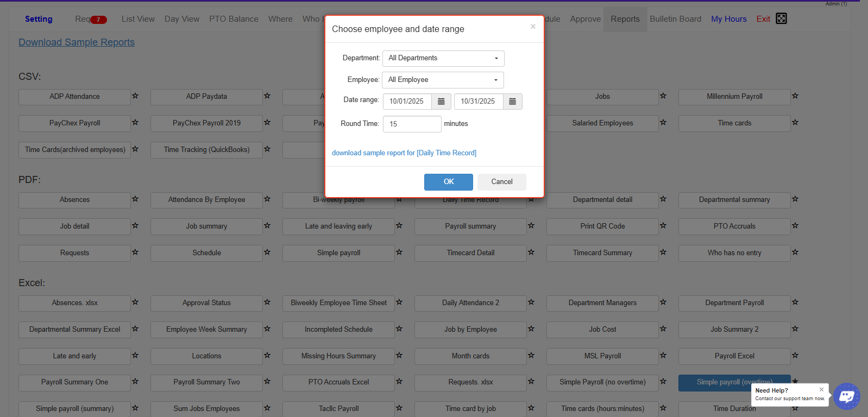
Task: Click the fullscreen icon beside Exit
Action: (781, 18)
